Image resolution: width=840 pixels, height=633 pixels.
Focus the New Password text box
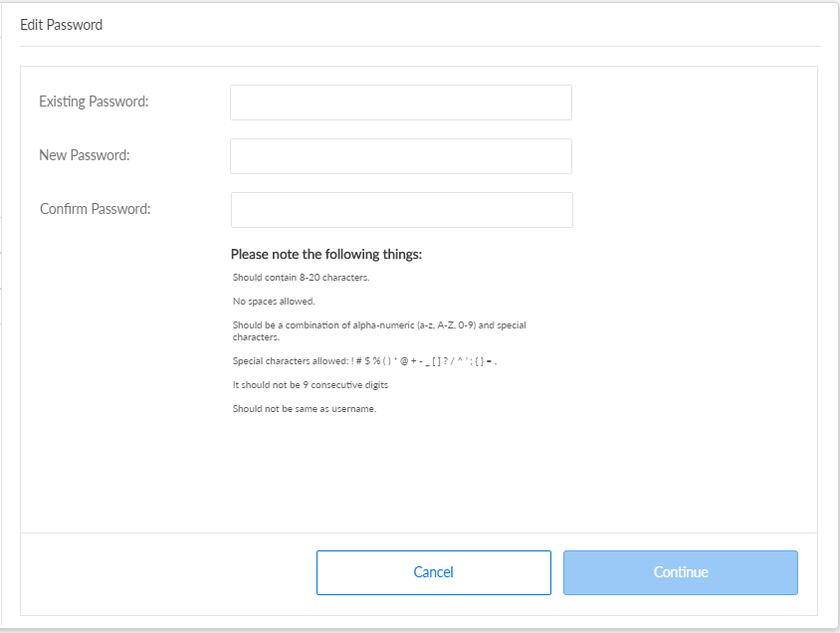400,156
